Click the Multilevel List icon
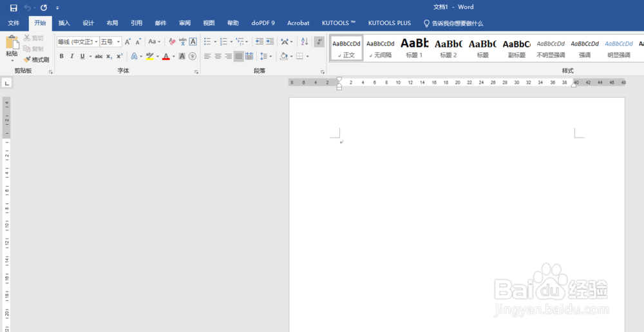 tap(240, 41)
